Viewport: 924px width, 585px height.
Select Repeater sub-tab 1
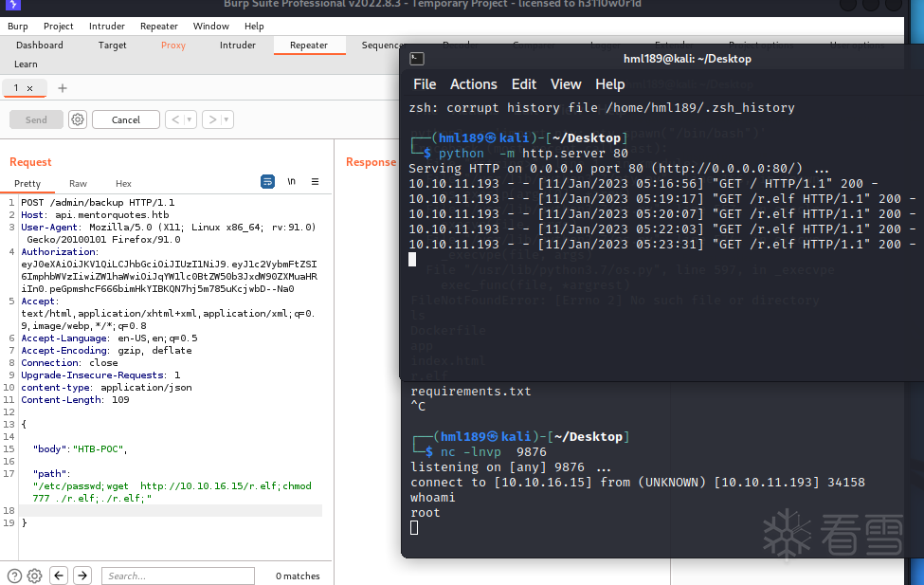16,88
